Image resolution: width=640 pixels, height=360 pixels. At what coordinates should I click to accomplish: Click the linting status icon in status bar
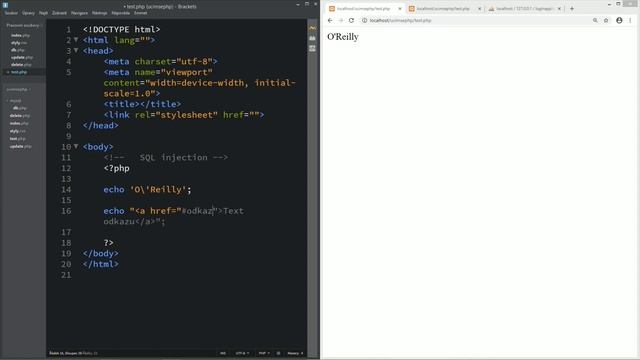278,353
